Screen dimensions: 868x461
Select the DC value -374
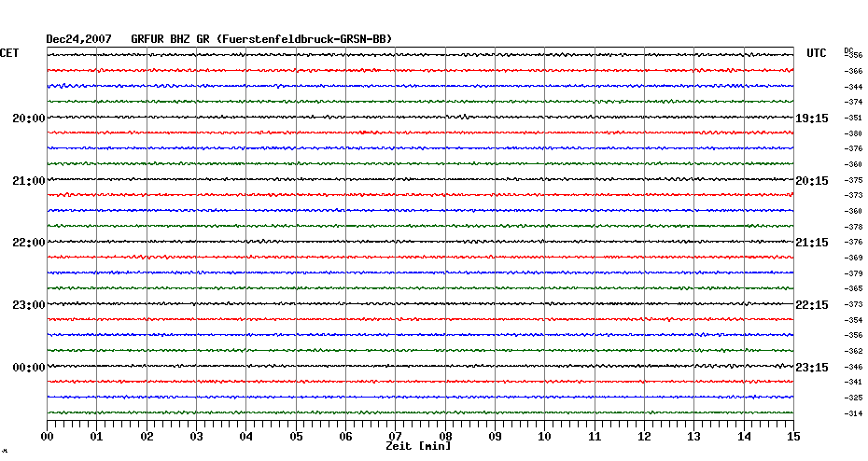(x=853, y=103)
